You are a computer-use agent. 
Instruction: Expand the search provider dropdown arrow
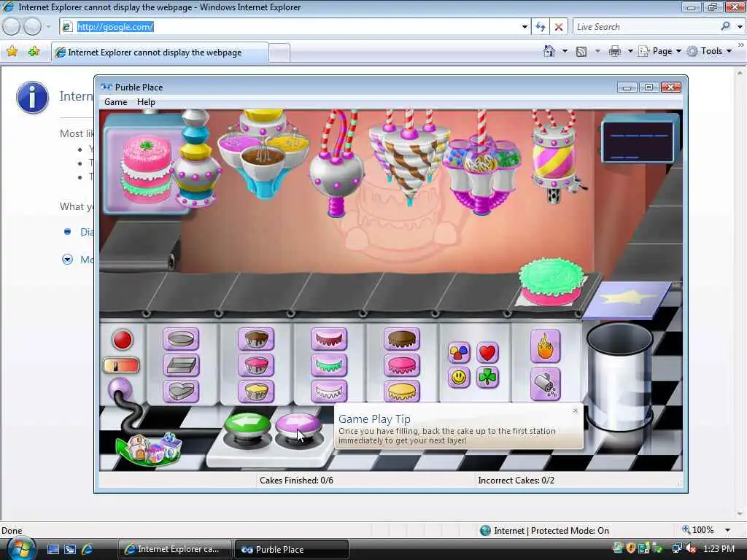[740, 27]
